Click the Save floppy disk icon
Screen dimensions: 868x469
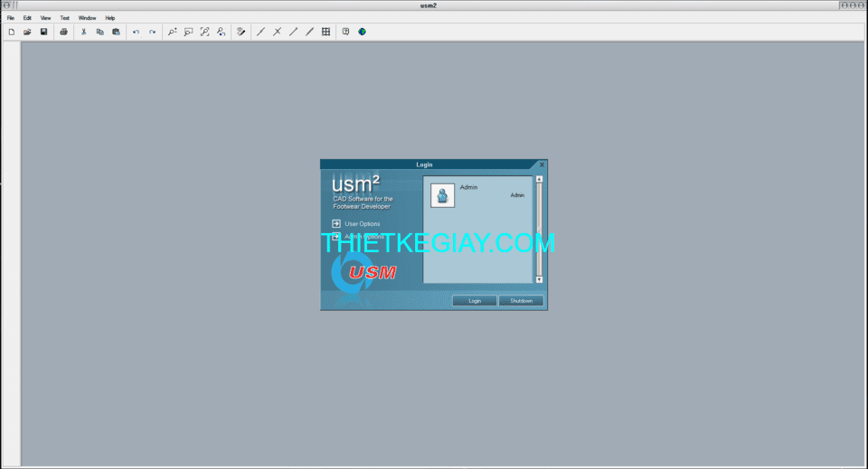43,32
